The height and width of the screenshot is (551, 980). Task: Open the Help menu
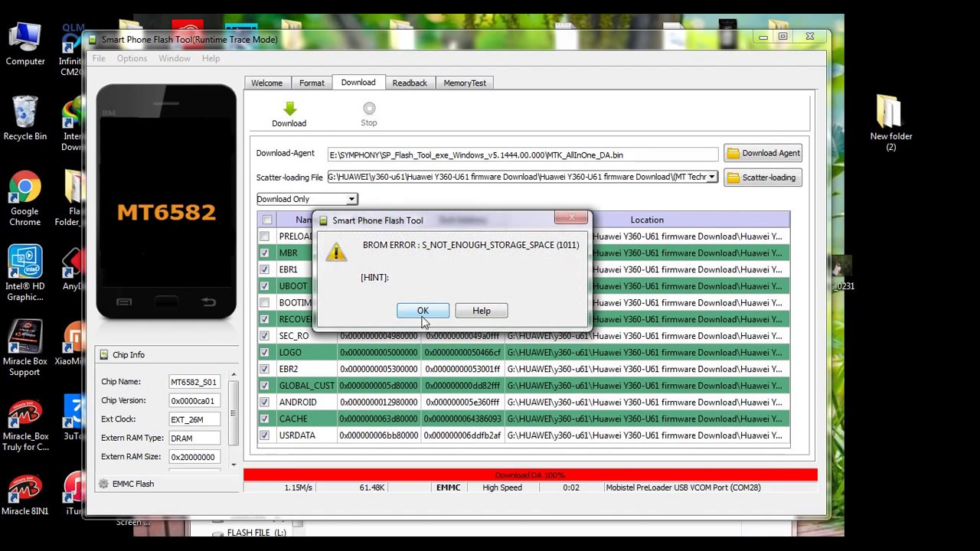[x=211, y=58]
